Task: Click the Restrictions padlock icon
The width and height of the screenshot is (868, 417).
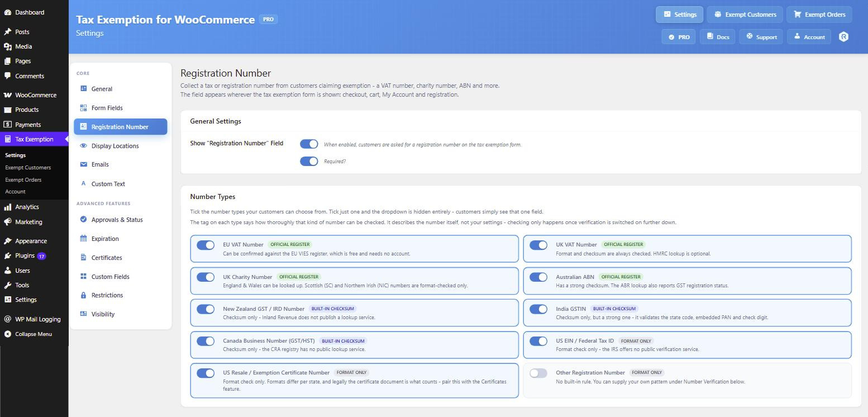Action: (83, 295)
